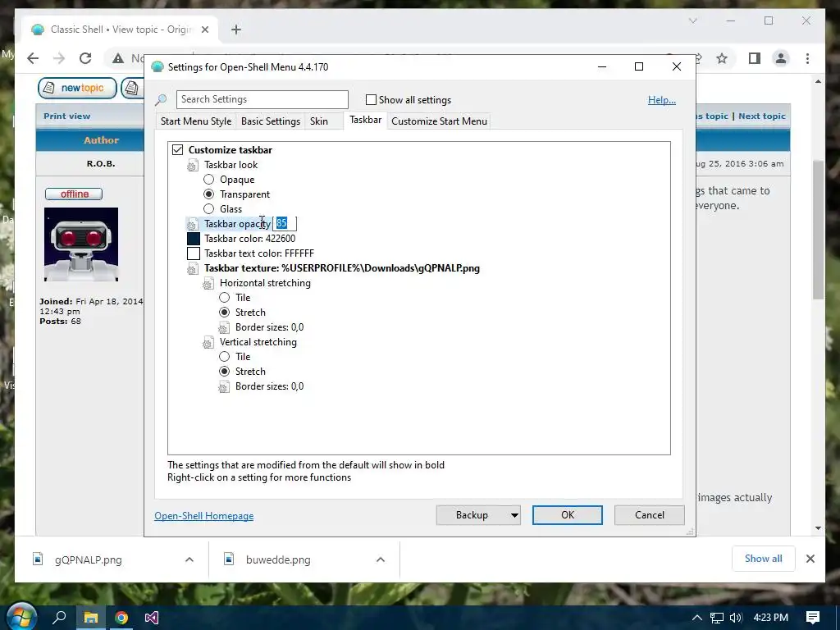Image resolution: width=840 pixels, height=630 pixels.
Task: Open the volume icon in system tray
Action: pyautogui.click(x=736, y=618)
